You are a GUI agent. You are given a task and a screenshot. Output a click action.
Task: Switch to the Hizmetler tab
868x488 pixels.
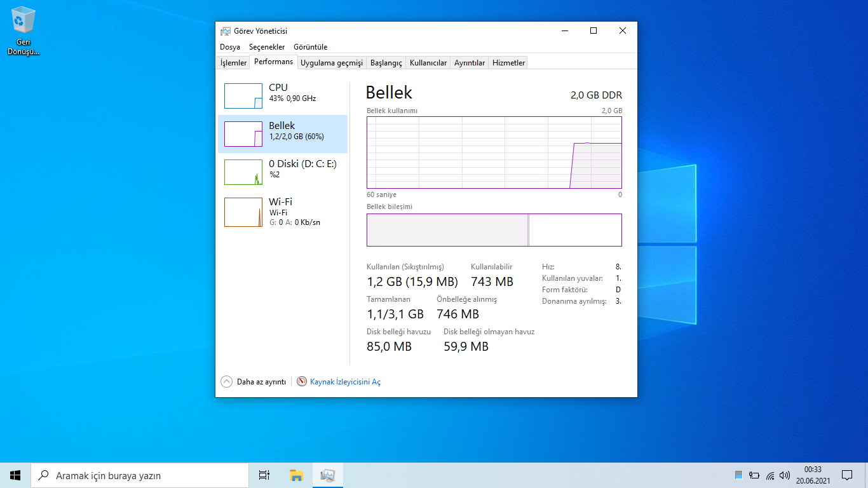[x=509, y=63]
